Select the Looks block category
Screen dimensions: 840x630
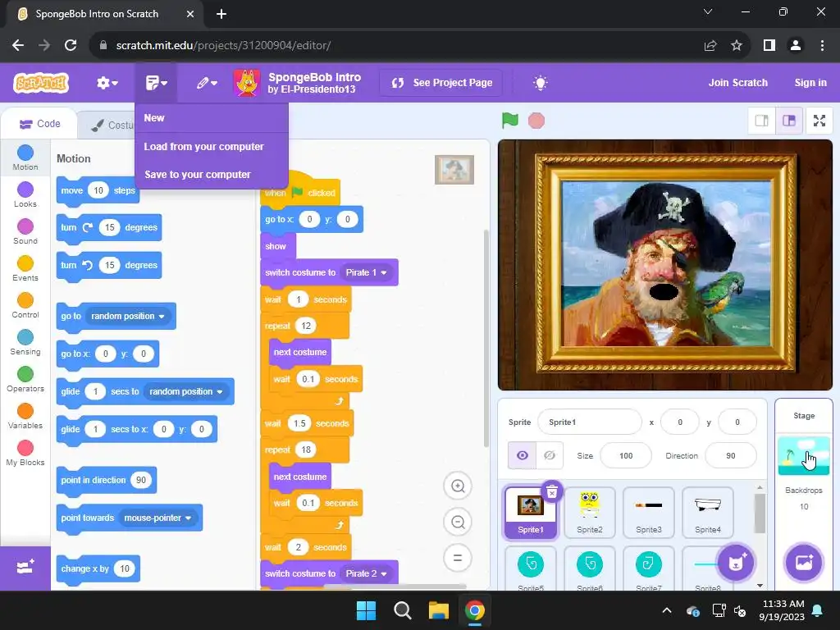pos(25,194)
